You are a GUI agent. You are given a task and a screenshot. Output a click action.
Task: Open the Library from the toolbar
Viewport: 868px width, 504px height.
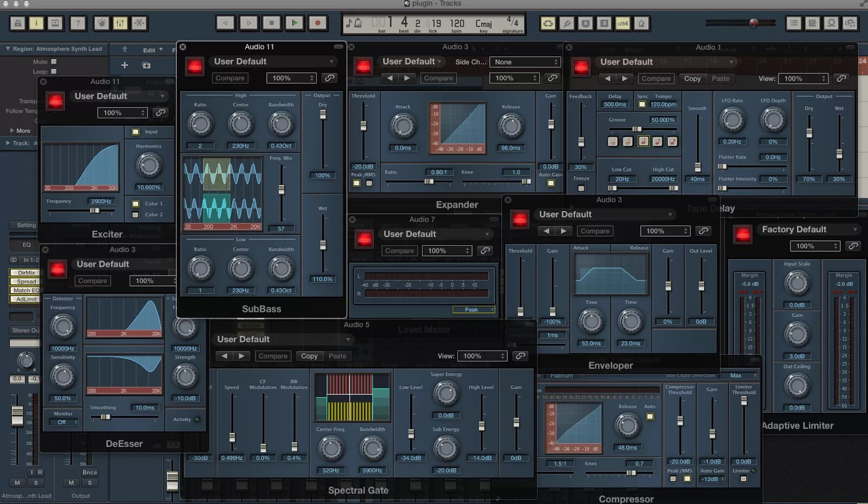[18, 23]
